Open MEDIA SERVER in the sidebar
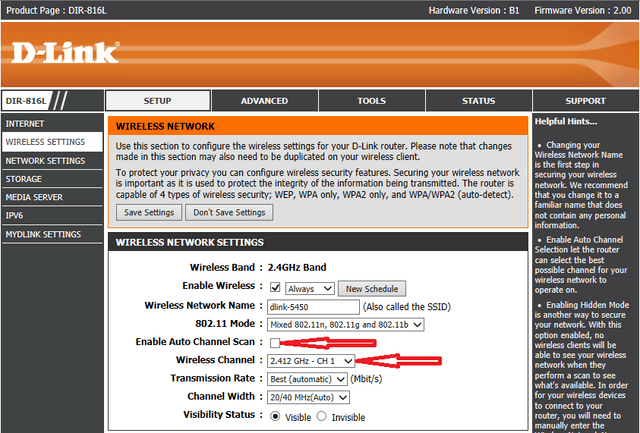This screenshot has height=433, width=640. point(52,198)
